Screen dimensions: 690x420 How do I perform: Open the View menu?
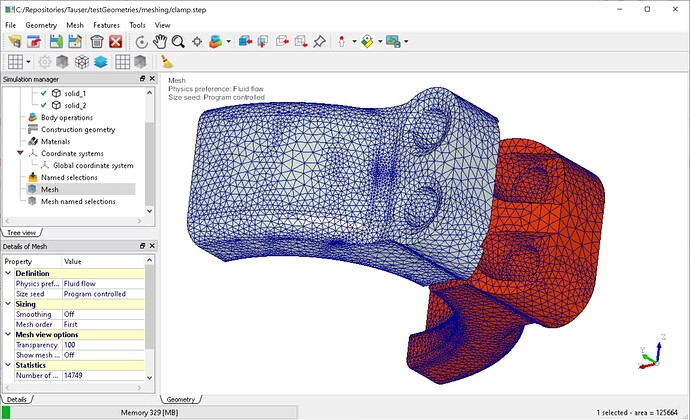tap(162, 25)
